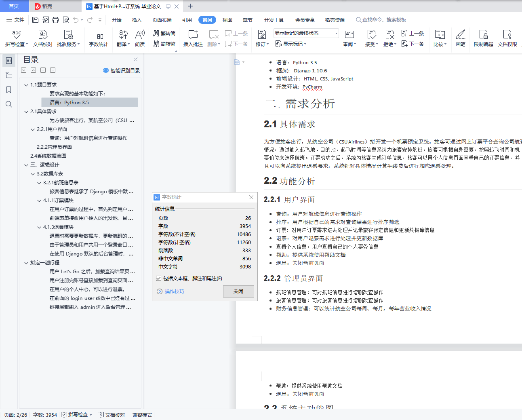Image resolution: width=522 pixels, height=420 pixels.
Task: Select outline item 4.1.1订票模块
Action: tap(58, 201)
